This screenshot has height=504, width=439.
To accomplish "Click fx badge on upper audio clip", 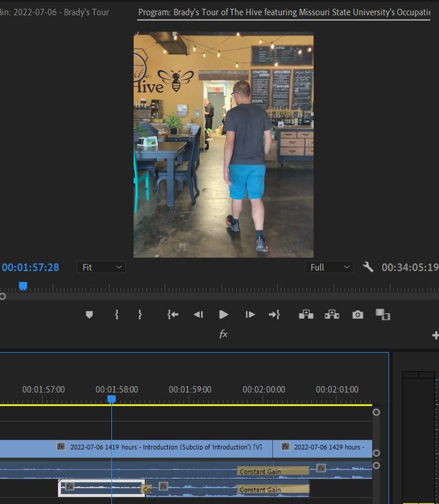I will coord(321,468).
